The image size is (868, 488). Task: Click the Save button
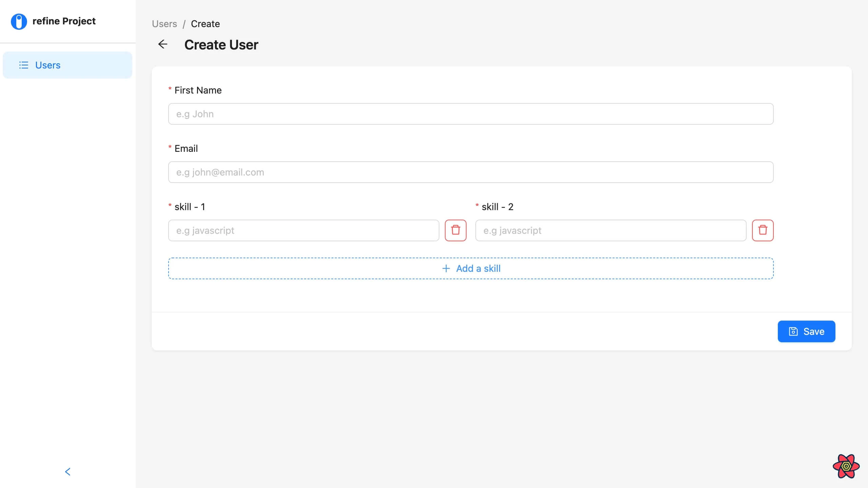pyautogui.click(x=806, y=331)
